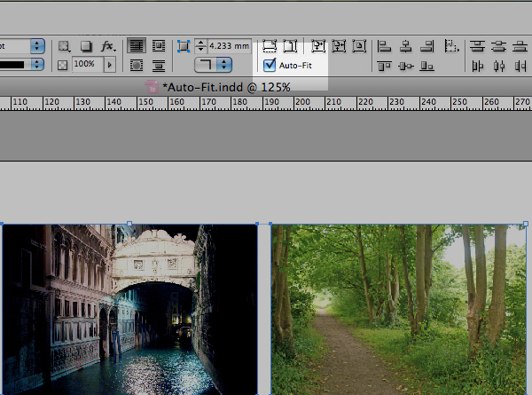Click Center Content icon
Image resolution: width=532 pixels, height=395 pixels.
tap(359, 46)
